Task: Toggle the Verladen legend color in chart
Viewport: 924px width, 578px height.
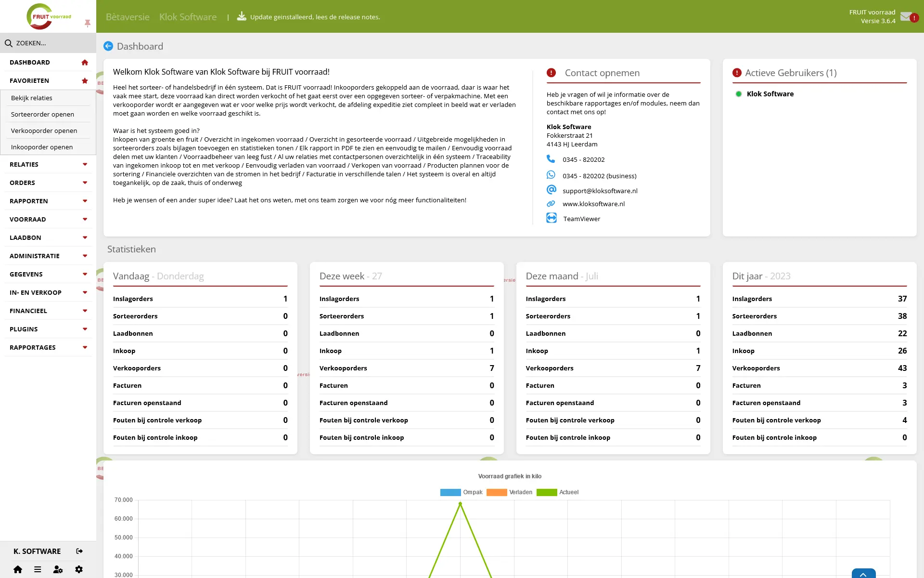Action: (x=497, y=492)
